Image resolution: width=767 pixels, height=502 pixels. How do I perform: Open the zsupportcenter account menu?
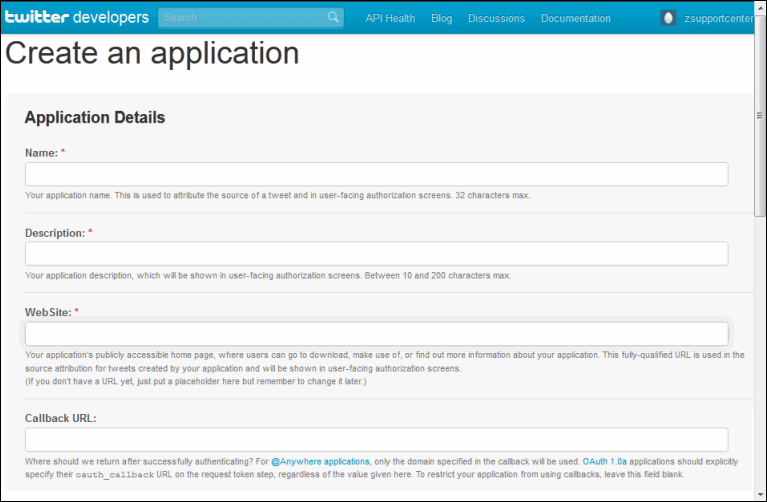click(x=718, y=18)
